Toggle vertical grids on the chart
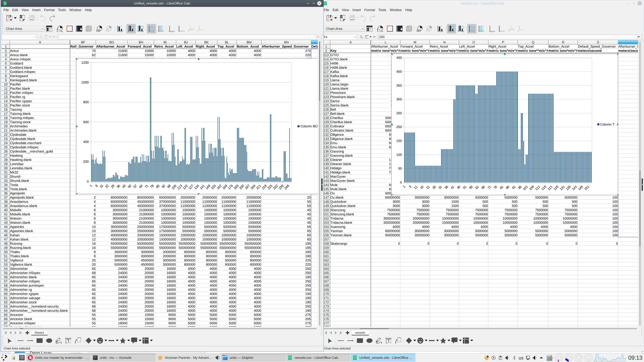Image resolution: width=644 pixels, height=362 pixels. pos(161,28)
